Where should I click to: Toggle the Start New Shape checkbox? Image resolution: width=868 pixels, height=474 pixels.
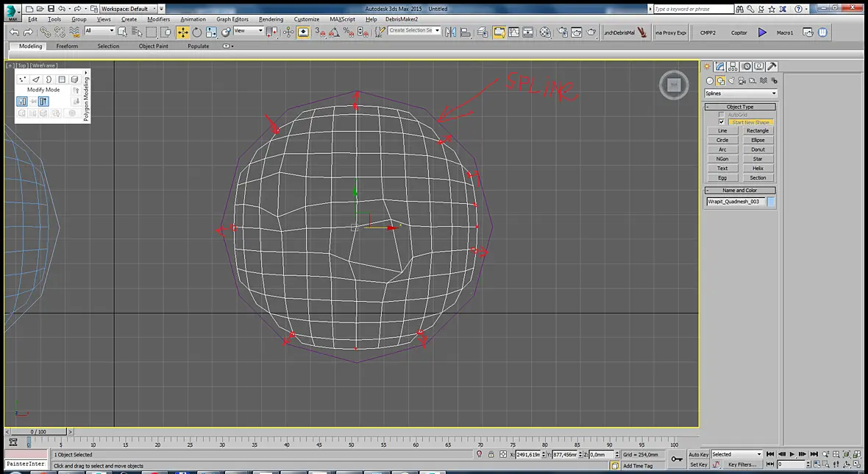722,122
